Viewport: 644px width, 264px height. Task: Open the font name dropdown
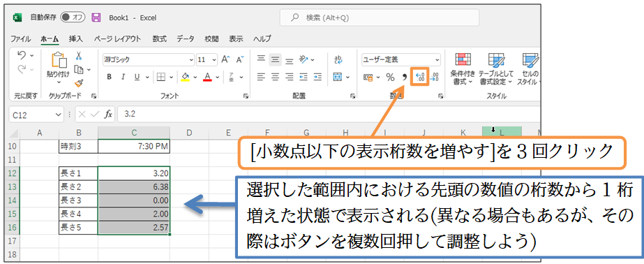coord(191,59)
